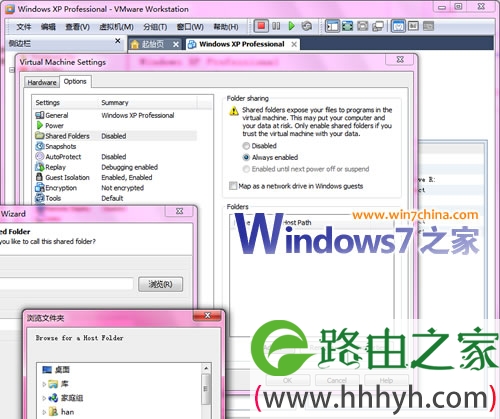Expand the 家庭组 (Homegroup) tree node
Image resolution: width=500 pixels, height=419 pixels.
point(44,398)
